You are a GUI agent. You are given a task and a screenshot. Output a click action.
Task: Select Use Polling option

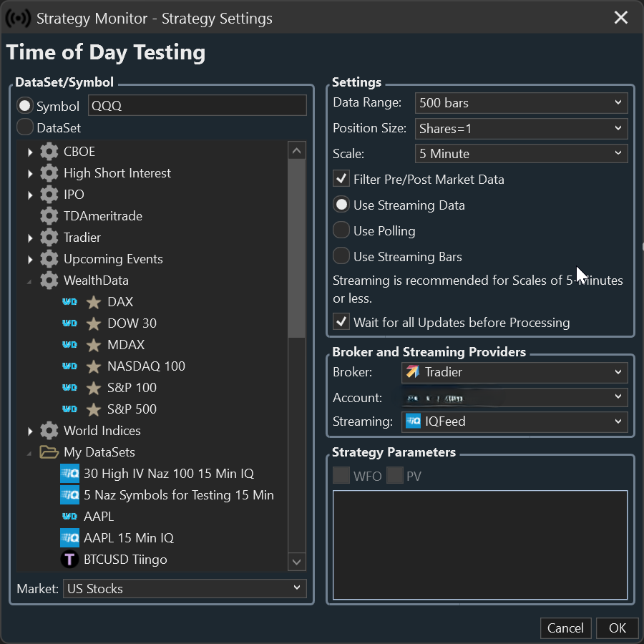[x=341, y=230]
